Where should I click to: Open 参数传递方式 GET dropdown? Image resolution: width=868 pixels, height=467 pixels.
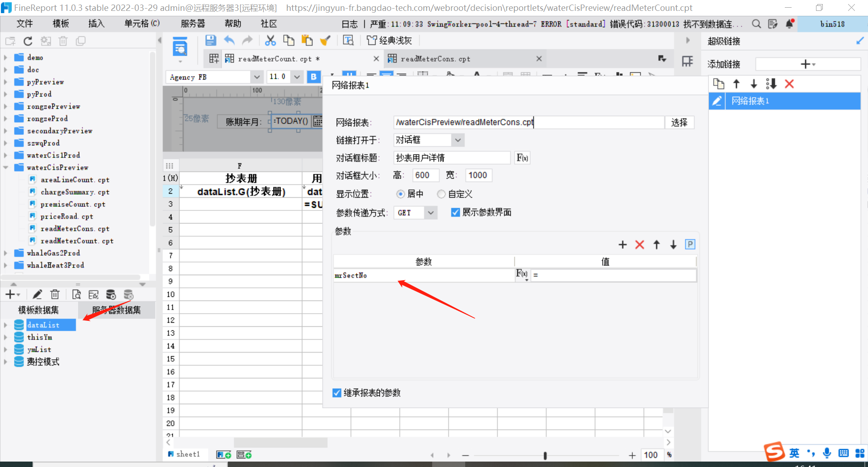431,213
